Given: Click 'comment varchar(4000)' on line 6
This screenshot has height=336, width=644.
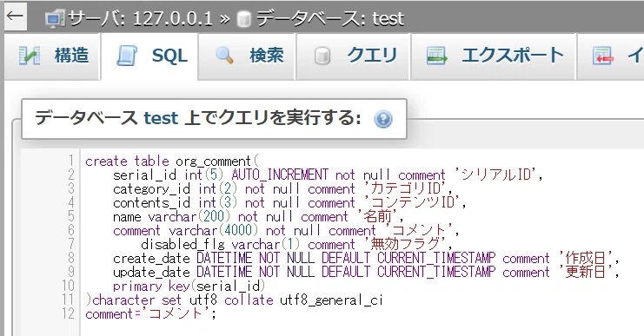Looking at the screenshot, I should [x=186, y=231].
